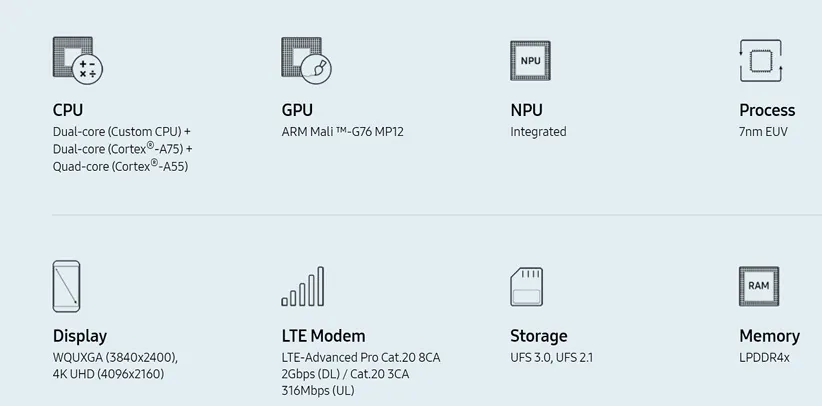Click the Storage heading
822x406 pixels.
(539, 336)
